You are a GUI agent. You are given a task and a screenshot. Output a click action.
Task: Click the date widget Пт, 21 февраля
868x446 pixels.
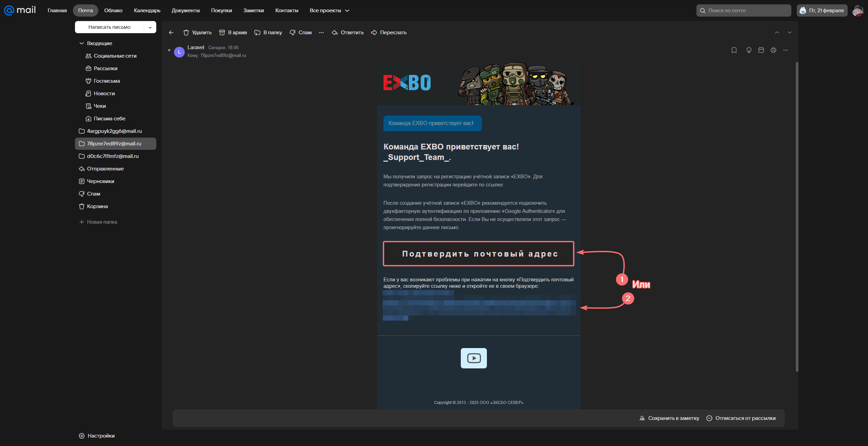822,11
